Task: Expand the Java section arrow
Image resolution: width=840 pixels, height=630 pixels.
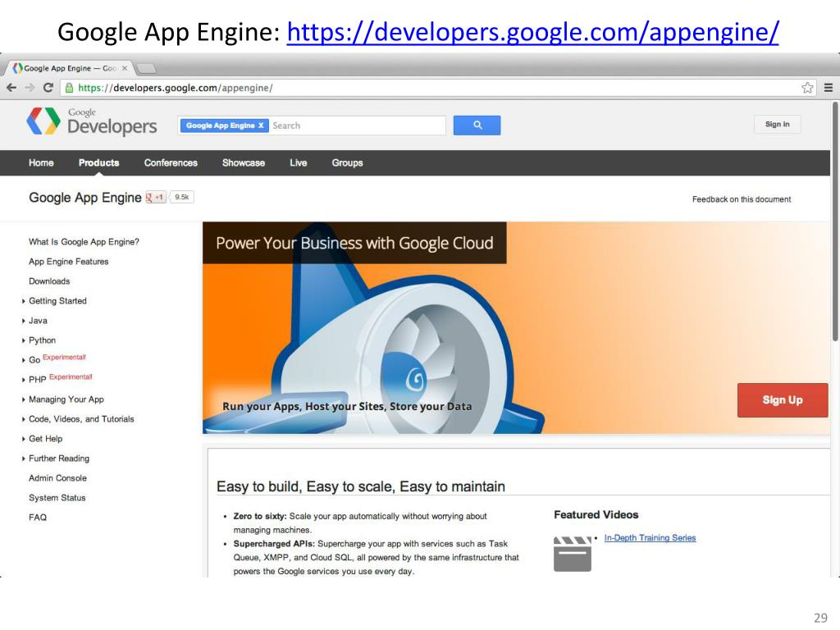Action: [x=24, y=321]
